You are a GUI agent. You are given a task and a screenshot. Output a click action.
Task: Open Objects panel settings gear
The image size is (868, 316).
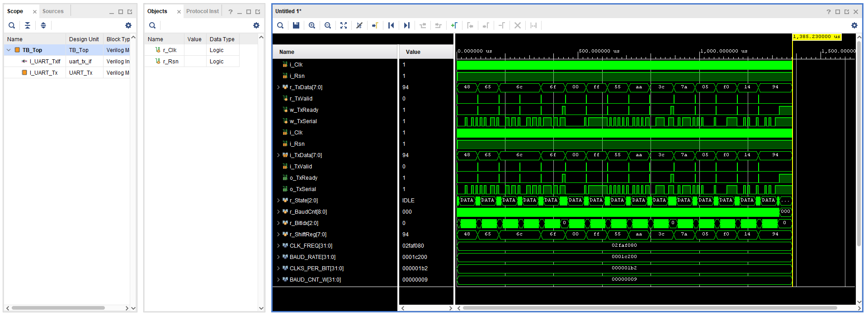[x=256, y=25]
